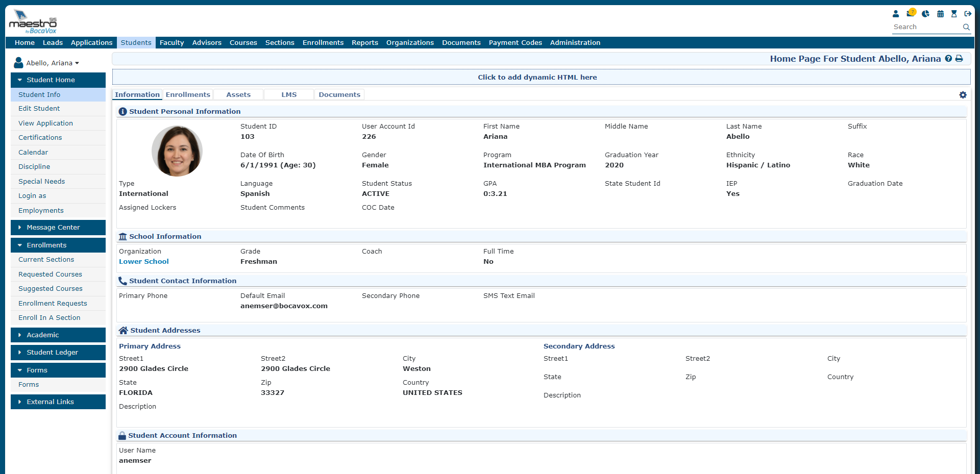Click the user profile icon in the top bar

tap(896, 14)
